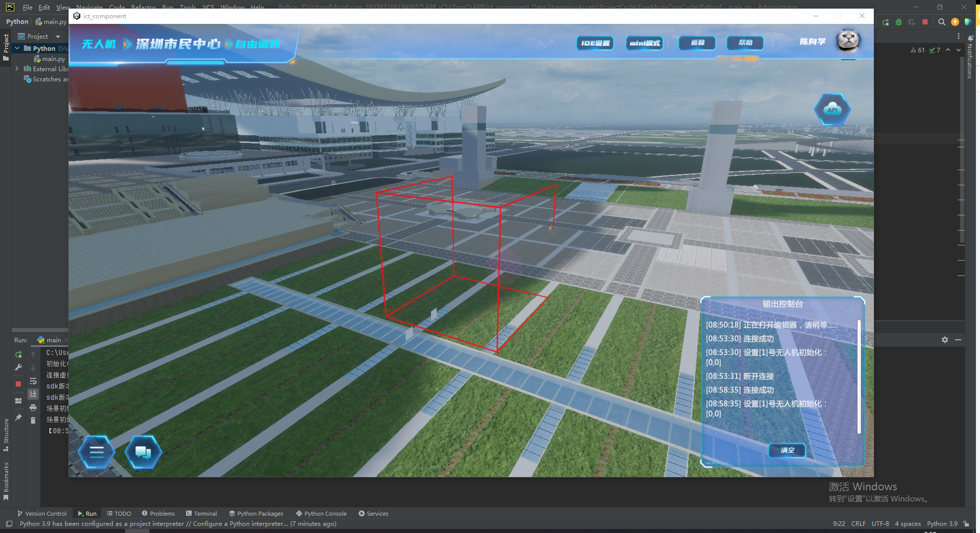Click the green Debug bug icon
This screenshot has height=533, width=980.
click(899, 22)
